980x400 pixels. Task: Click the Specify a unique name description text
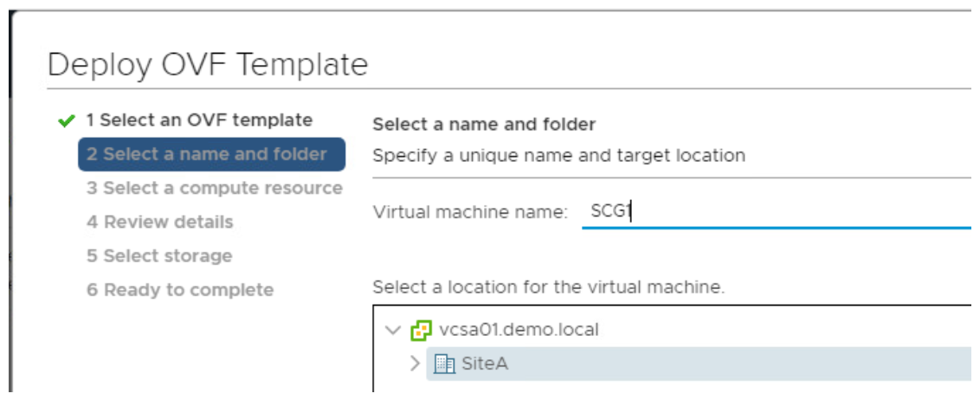tap(558, 156)
